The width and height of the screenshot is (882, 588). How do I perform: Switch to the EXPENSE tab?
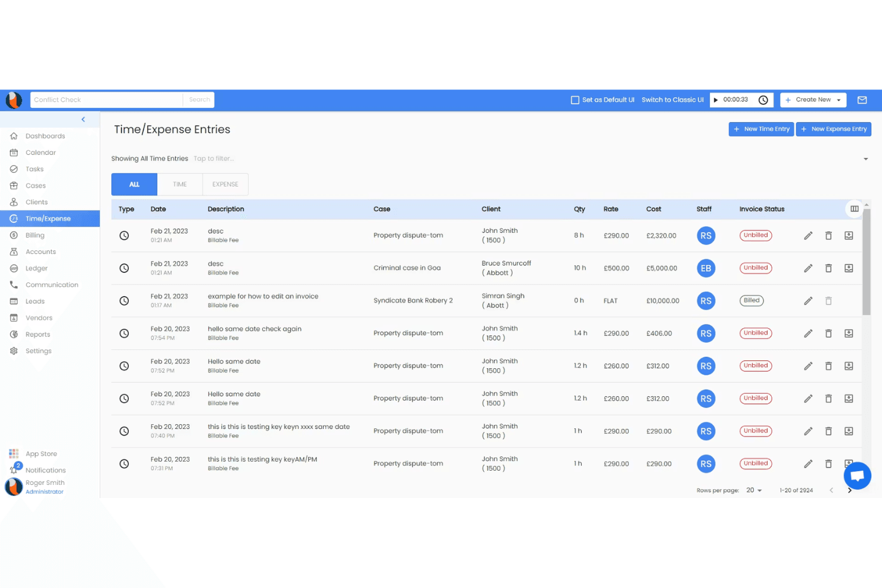tap(225, 185)
